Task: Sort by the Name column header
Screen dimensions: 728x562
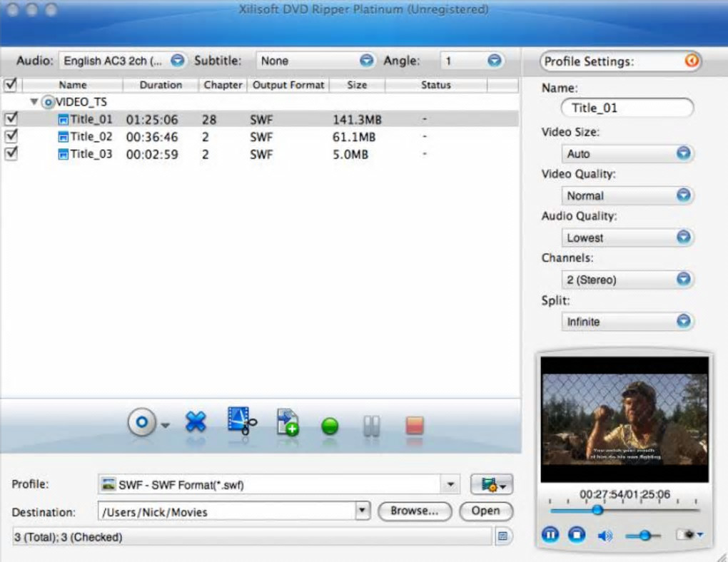Action: (x=72, y=85)
